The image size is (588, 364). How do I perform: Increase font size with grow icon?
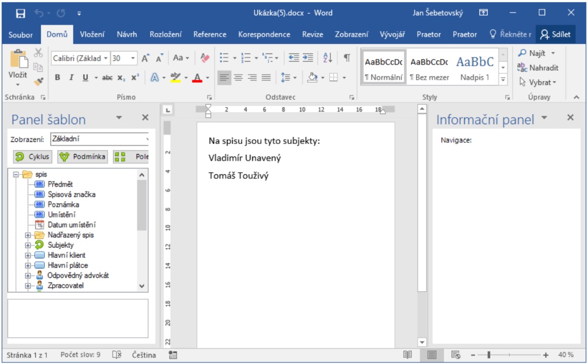coord(145,58)
